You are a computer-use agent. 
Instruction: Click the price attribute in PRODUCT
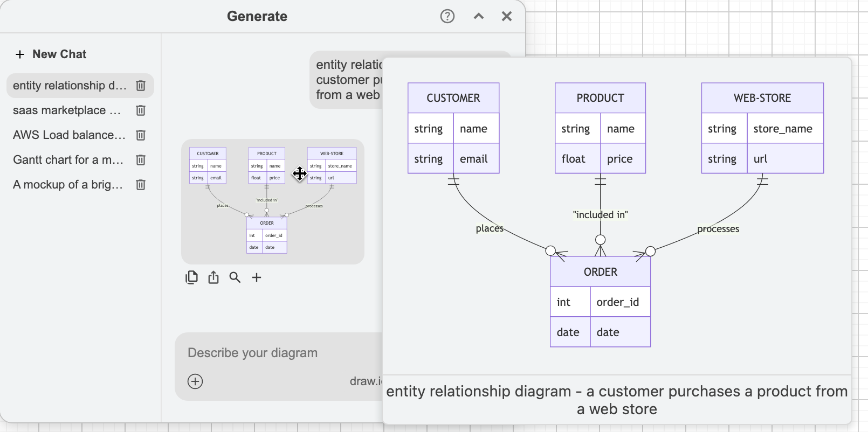623,159
